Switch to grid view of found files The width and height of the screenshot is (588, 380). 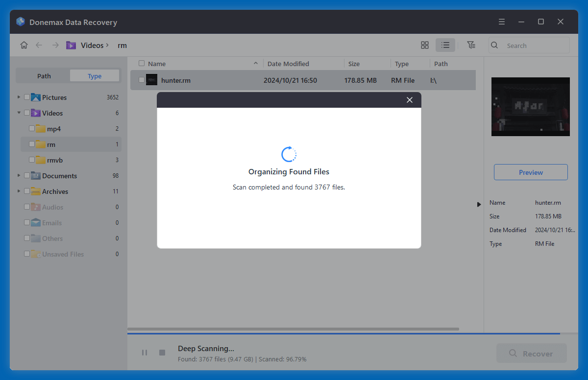click(424, 45)
